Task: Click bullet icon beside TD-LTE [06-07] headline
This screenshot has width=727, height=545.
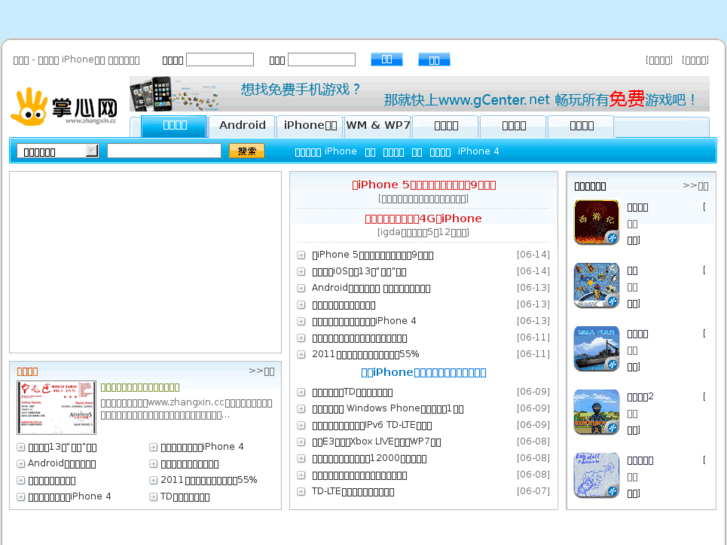Action: [301, 492]
